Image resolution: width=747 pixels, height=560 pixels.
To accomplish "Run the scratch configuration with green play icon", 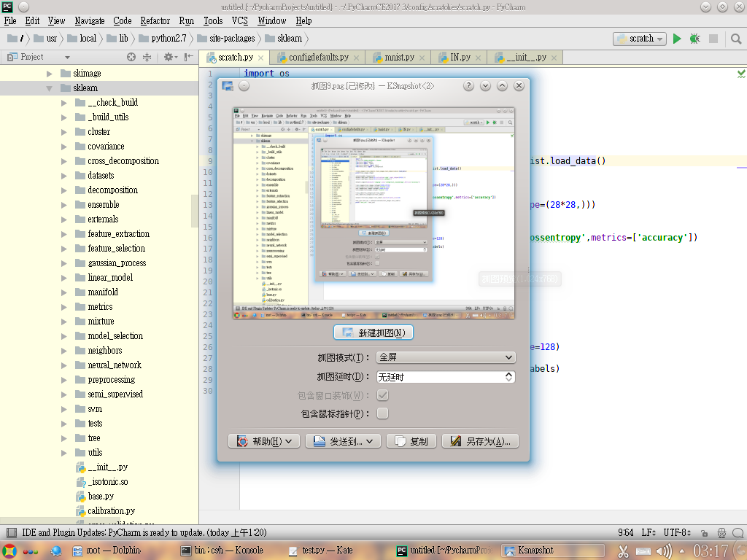I will click(x=677, y=39).
